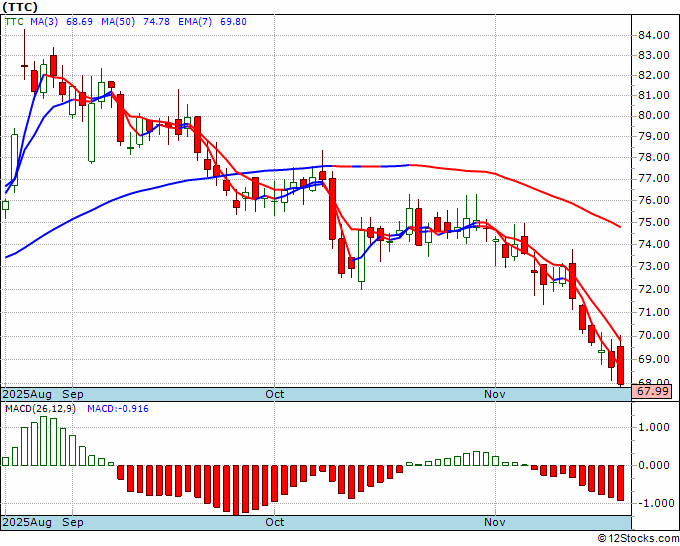Click the MA(50) legend label
680x546 pixels.
pyautogui.click(x=118, y=22)
